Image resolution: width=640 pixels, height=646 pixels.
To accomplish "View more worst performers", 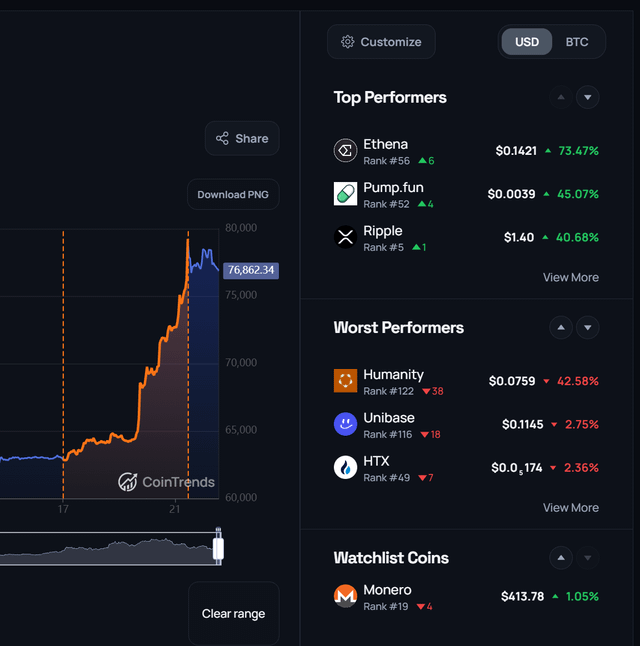I will pyautogui.click(x=571, y=508).
